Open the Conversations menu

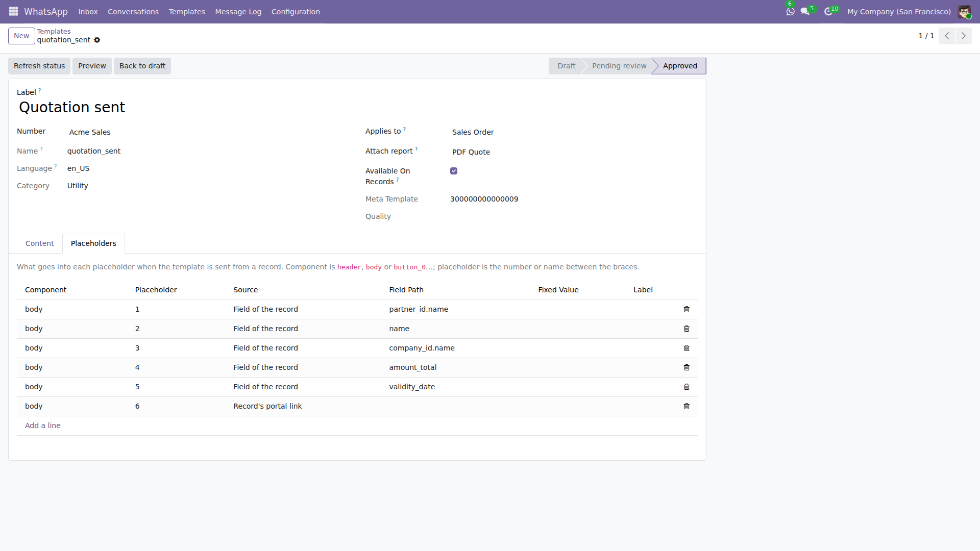(133, 11)
